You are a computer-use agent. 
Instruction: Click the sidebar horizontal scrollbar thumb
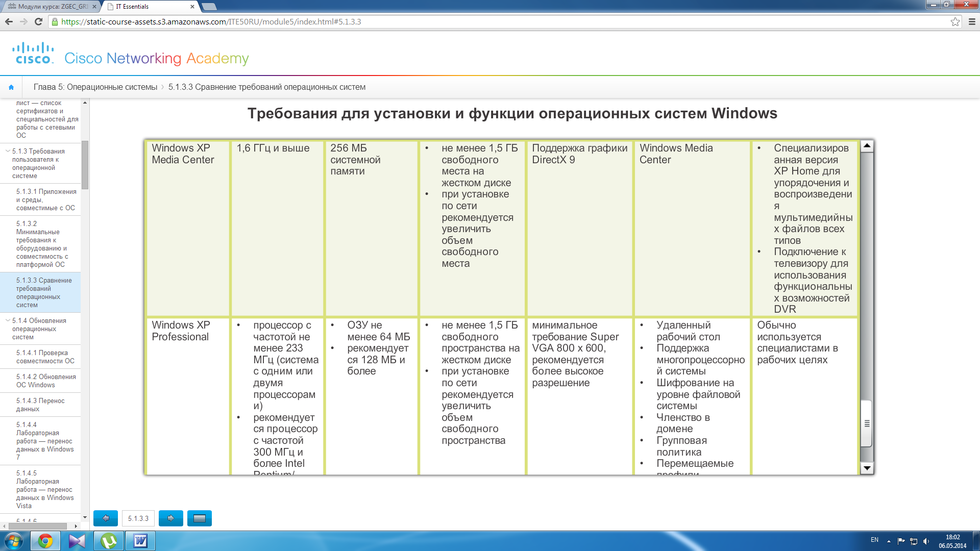point(38,526)
